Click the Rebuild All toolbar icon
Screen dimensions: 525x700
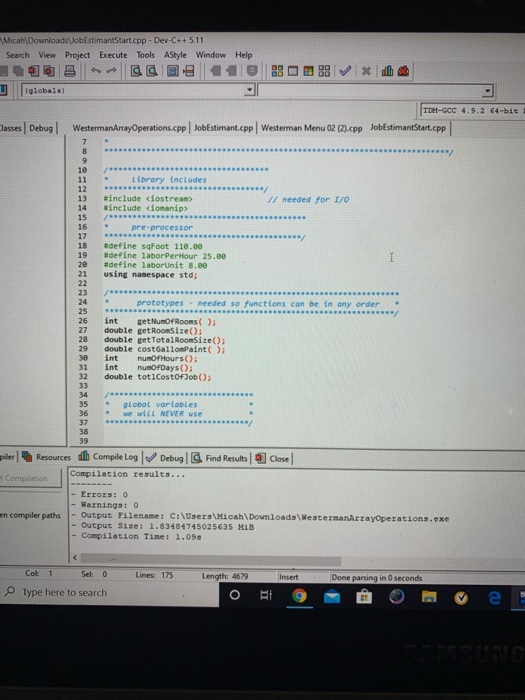[x=325, y=71]
